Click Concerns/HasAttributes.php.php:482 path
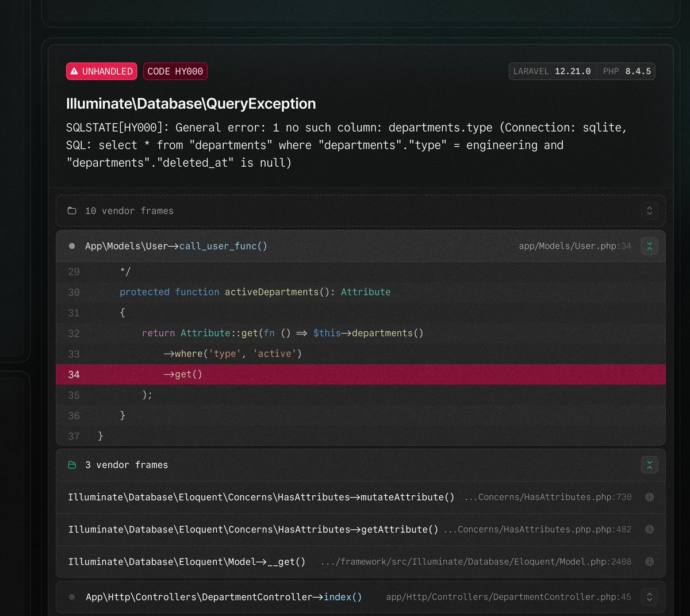 click(538, 529)
